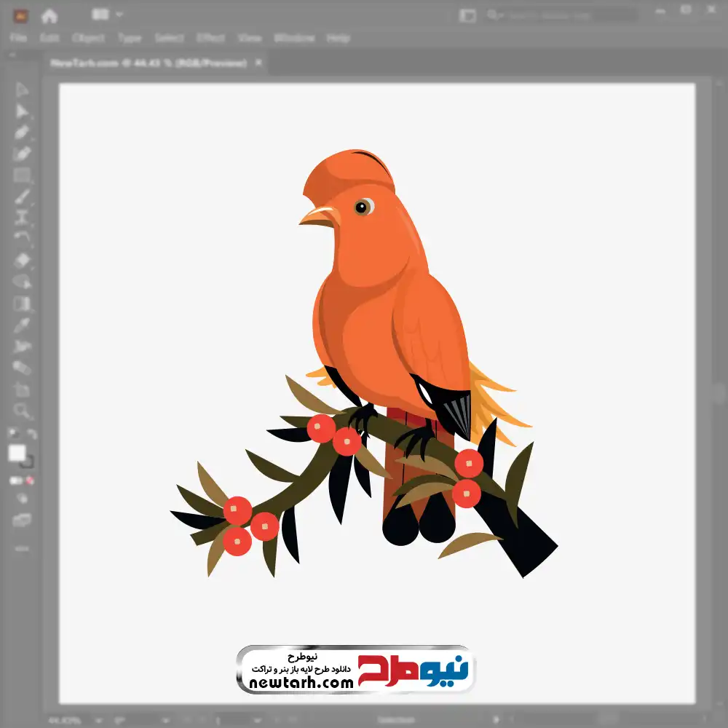The image size is (728, 728).
Task: Pick the Eyedropper tool
Action: click(x=22, y=325)
